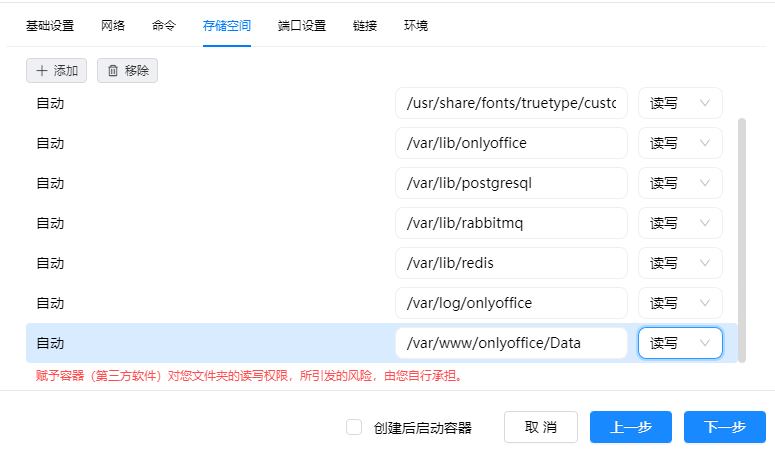The height and width of the screenshot is (456, 775).
Task: Open 读写 dropdown for /var/lib/postgresql
Action: tap(680, 183)
